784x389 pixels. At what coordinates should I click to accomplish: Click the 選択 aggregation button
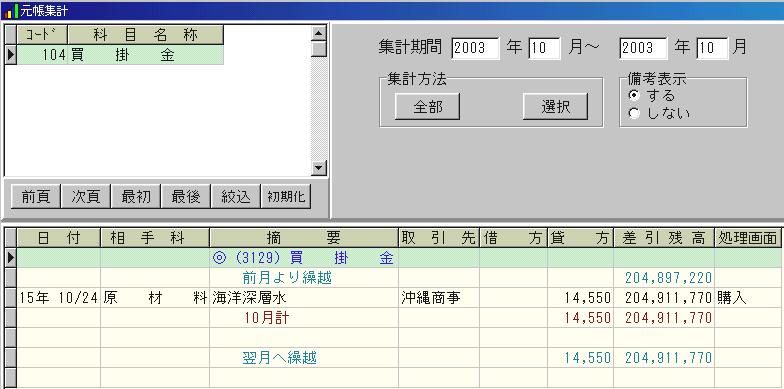point(556,106)
